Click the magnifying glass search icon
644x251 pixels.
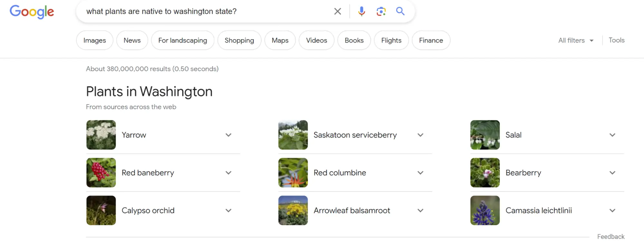400,11
